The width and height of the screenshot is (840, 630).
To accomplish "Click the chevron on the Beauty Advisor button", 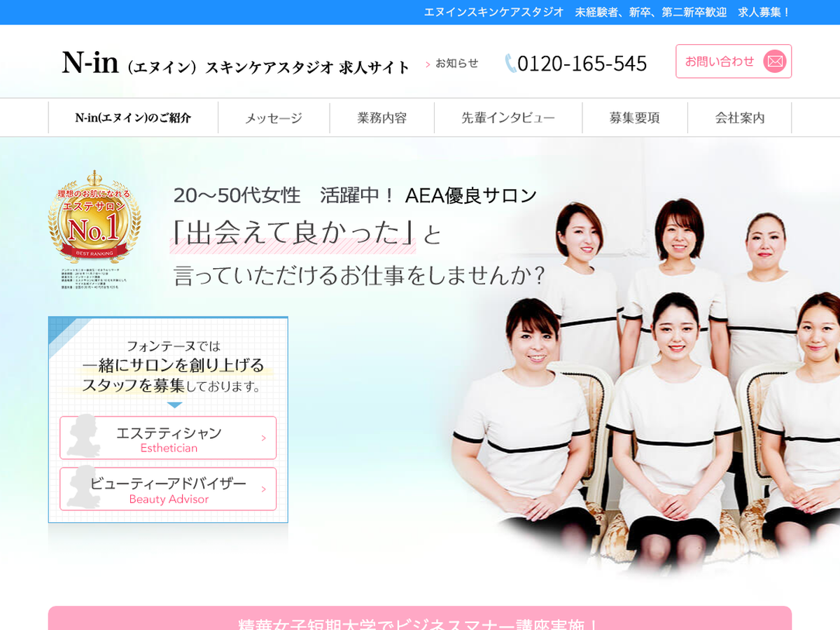I will 264,489.
